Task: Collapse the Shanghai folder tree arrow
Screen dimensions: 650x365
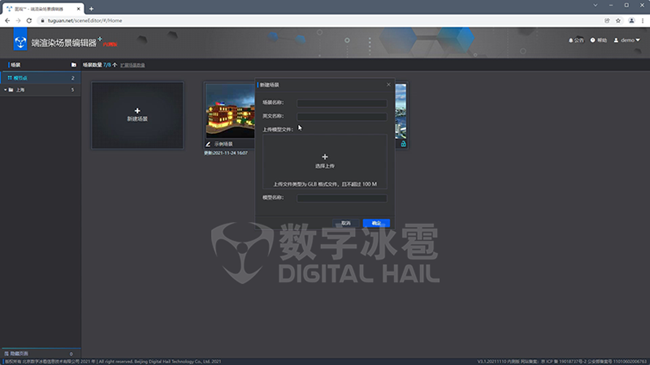Action: click(5, 90)
